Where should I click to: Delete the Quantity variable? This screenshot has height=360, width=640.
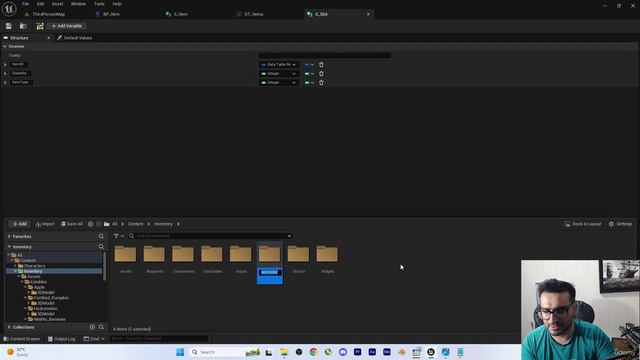321,73
